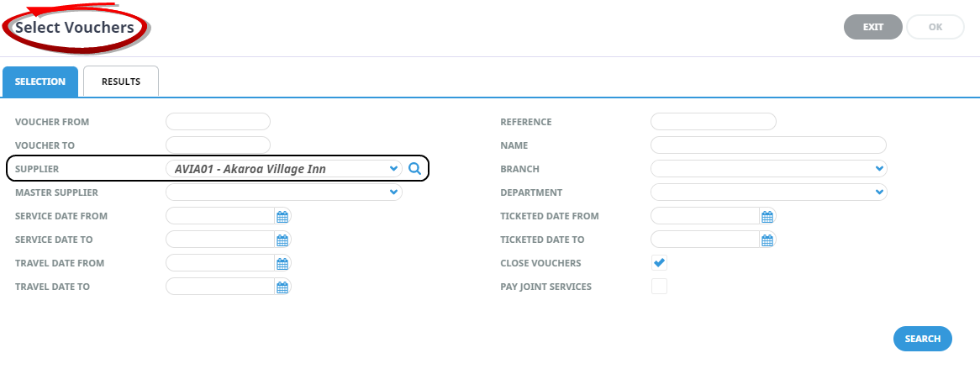Enable the Pay Joint Services checkbox
Image resolution: width=980 pixels, height=390 pixels.
(x=660, y=287)
